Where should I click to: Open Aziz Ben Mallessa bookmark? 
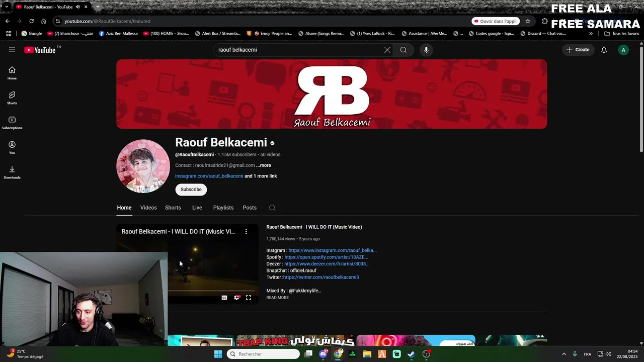point(118,34)
